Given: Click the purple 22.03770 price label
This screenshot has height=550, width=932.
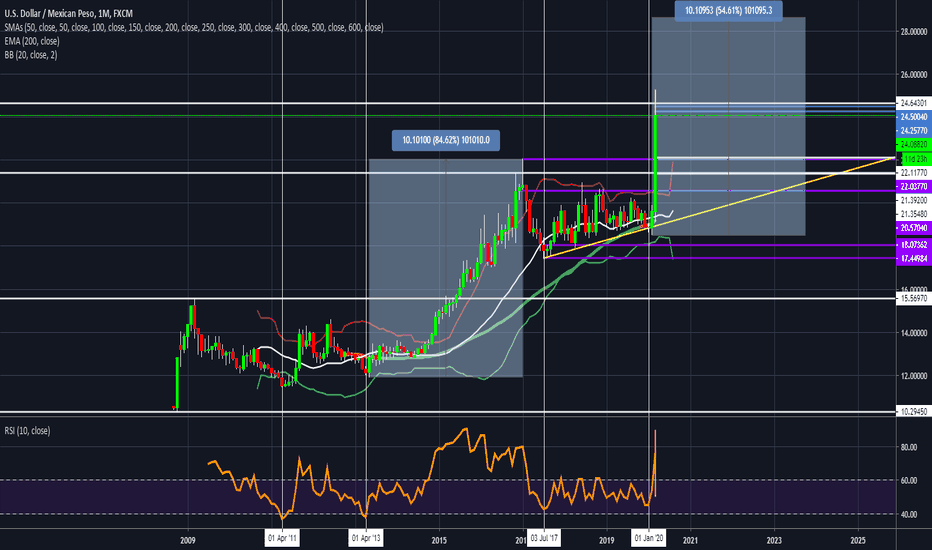Looking at the screenshot, I should click(914, 186).
